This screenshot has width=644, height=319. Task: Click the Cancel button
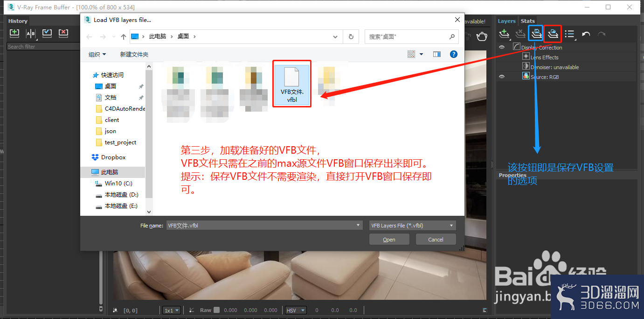point(436,239)
